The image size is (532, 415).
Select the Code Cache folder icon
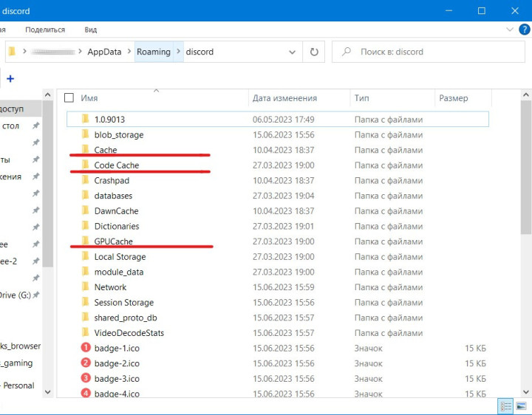coord(86,165)
